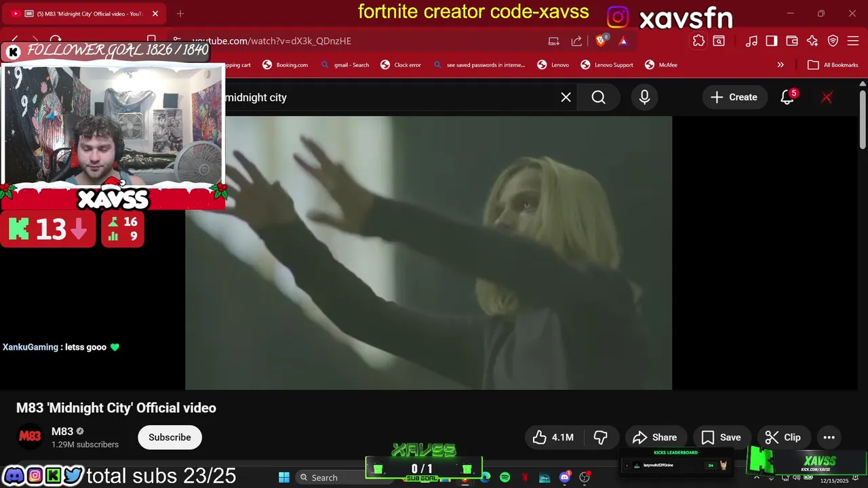The height and width of the screenshot is (488, 868).
Task: Open the McAfee bookmark
Action: (661, 65)
